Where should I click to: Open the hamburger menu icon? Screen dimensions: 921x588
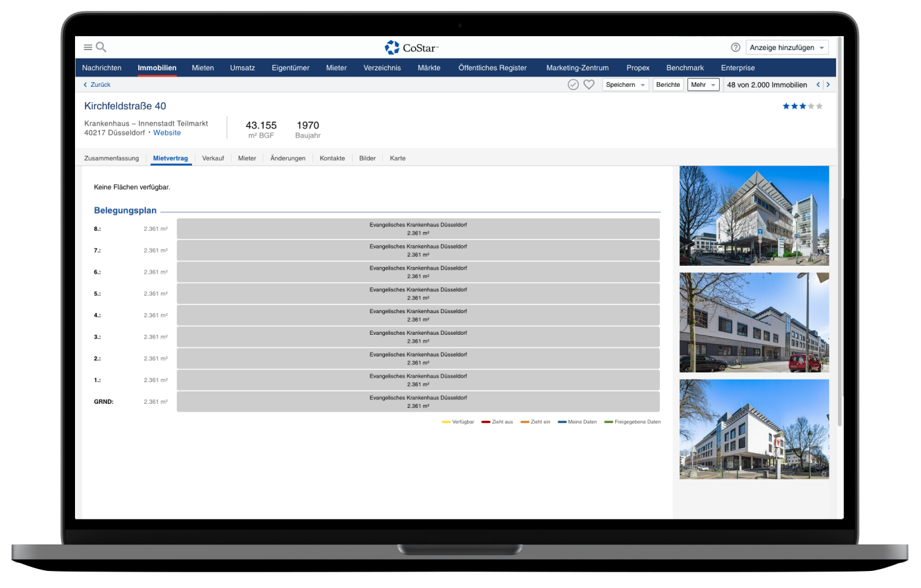click(x=87, y=47)
